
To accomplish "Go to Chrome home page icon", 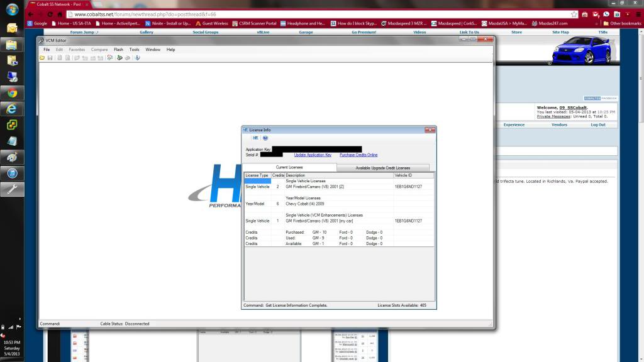I will coord(60,14).
